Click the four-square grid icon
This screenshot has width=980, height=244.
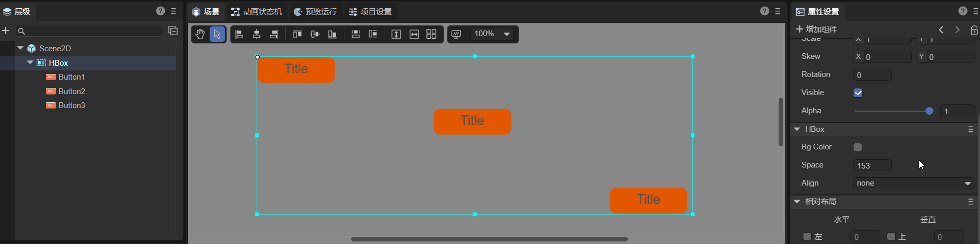pos(432,34)
